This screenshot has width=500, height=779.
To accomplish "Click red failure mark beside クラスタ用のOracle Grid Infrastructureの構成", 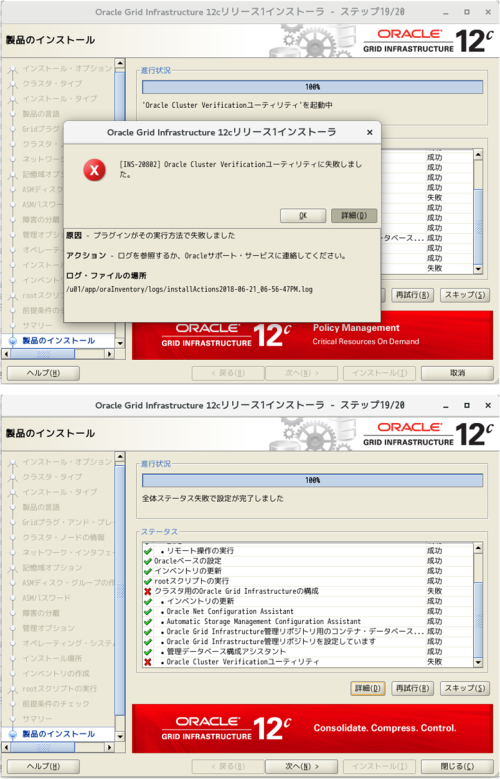I will (x=148, y=591).
